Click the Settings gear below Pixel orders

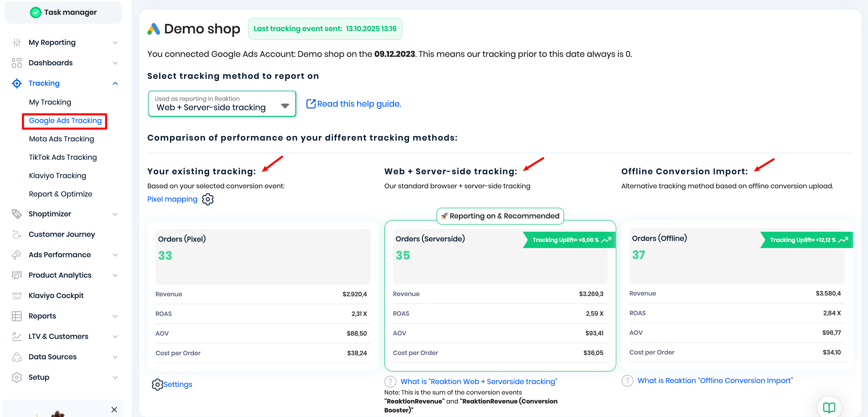click(x=157, y=385)
